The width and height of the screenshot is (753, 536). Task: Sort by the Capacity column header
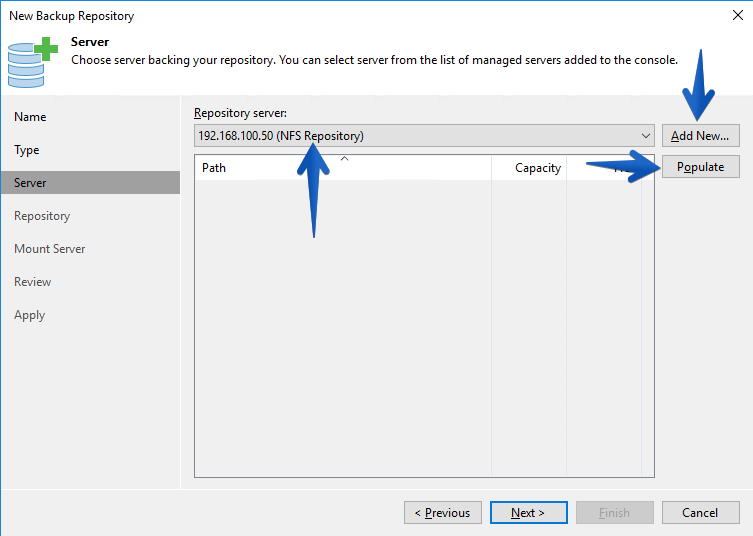529,168
